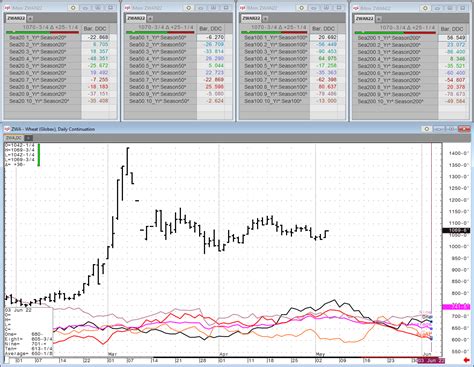Viewport: 474px width, 367px height.
Task: Select the ZWAN22 tab in the Season50 monitor window
Action: tap(136, 18)
